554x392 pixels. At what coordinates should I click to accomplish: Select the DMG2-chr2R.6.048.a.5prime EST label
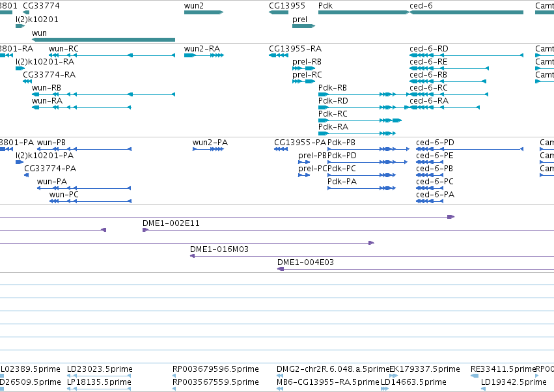click(333, 369)
